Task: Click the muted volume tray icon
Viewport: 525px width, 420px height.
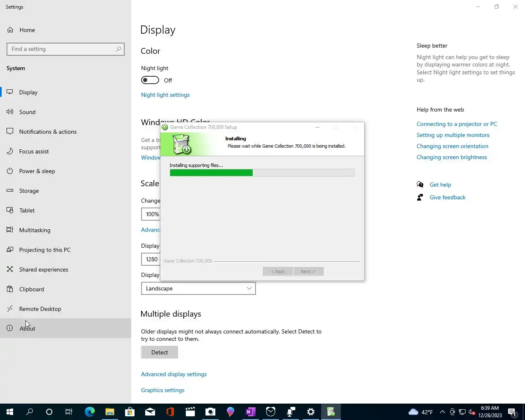Action: [x=472, y=412]
